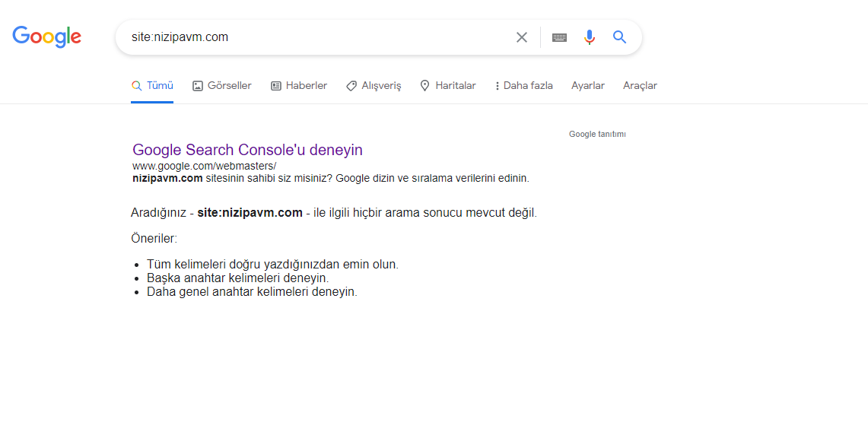This screenshot has width=868, height=435.
Task: Click the blue magnifier search button
Action: (619, 37)
